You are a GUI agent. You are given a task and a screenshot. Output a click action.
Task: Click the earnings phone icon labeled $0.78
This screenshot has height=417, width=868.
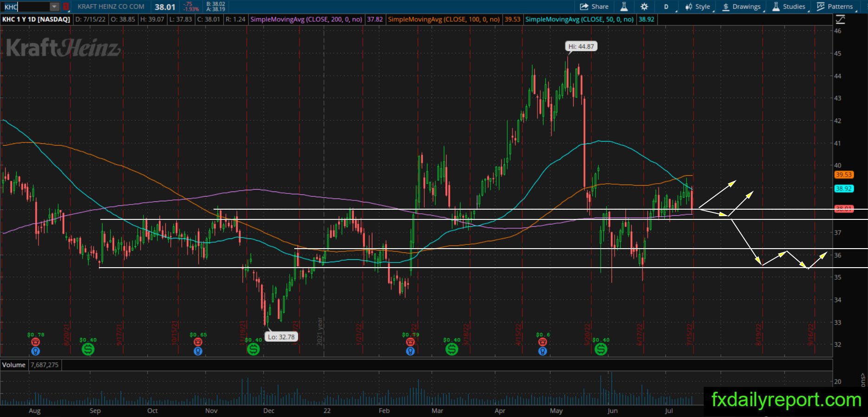[35, 342]
